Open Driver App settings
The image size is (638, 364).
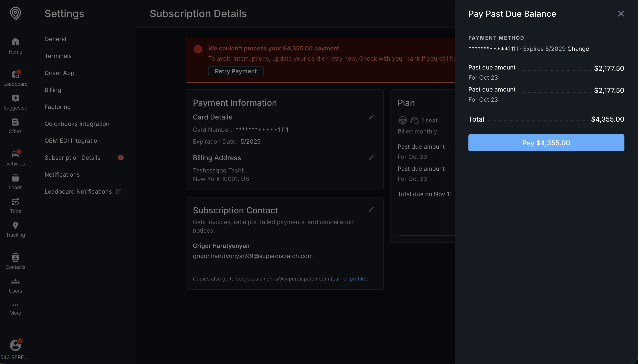59,73
